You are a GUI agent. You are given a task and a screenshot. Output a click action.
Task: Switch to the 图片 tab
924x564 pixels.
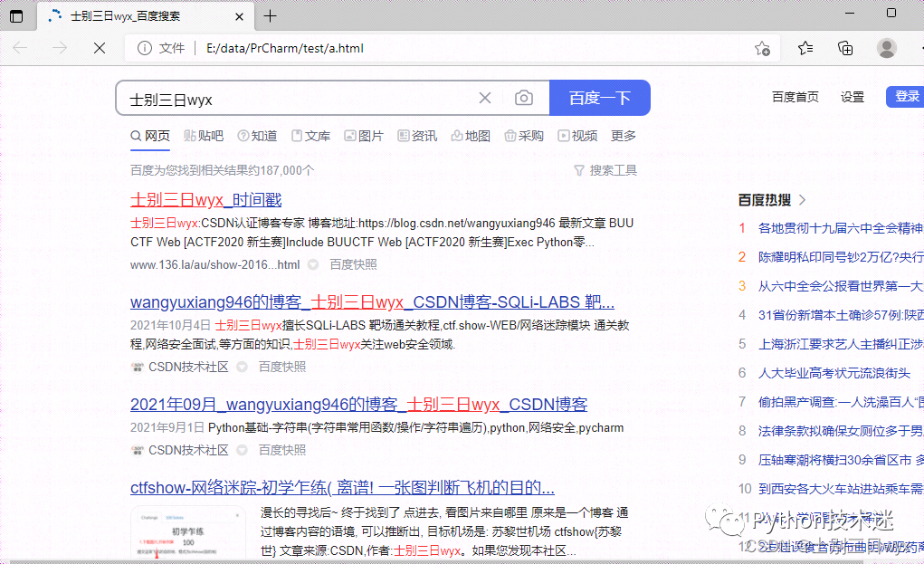click(364, 136)
